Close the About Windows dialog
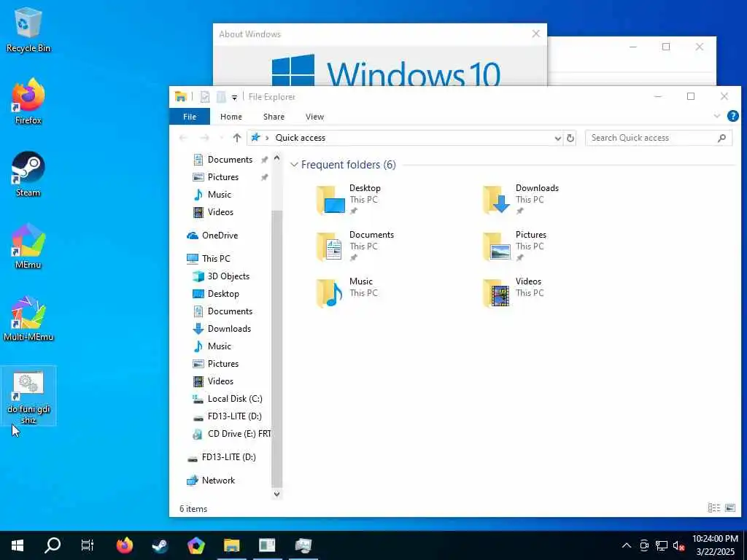Image resolution: width=747 pixels, height=560 pixels. [x=536, y=34]
